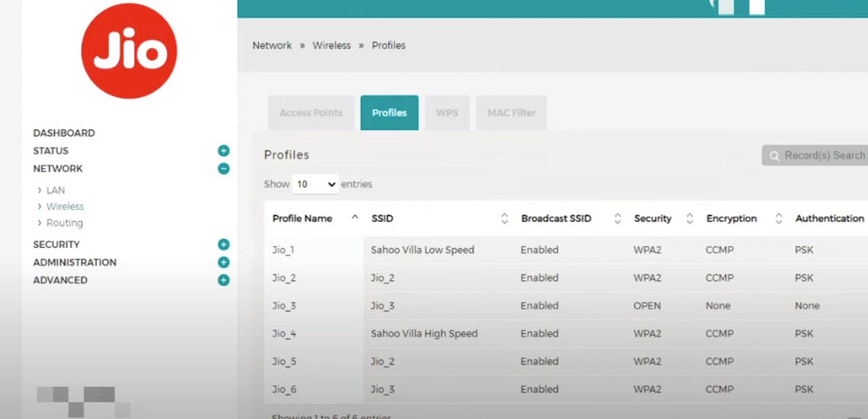868x419 pixels.
Task: Expand the STATUS menu plus icon
Action: (x=224, y=150)
